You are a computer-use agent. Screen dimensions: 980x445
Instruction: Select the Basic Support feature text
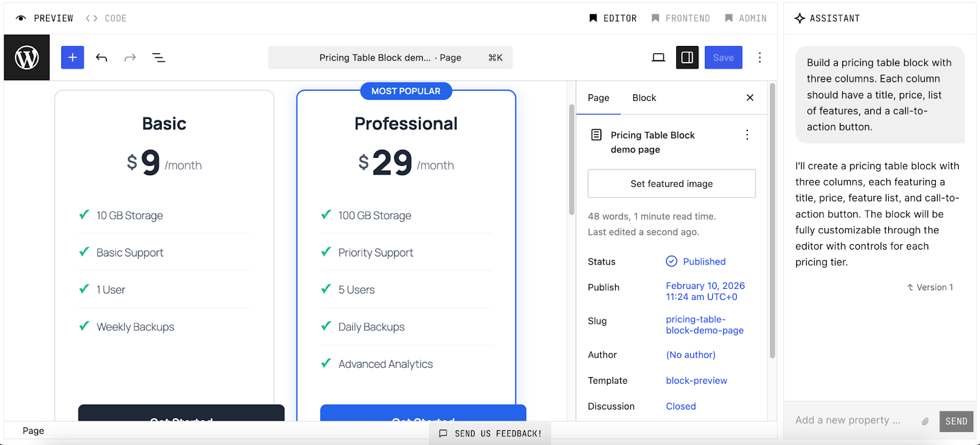point(130,253)
